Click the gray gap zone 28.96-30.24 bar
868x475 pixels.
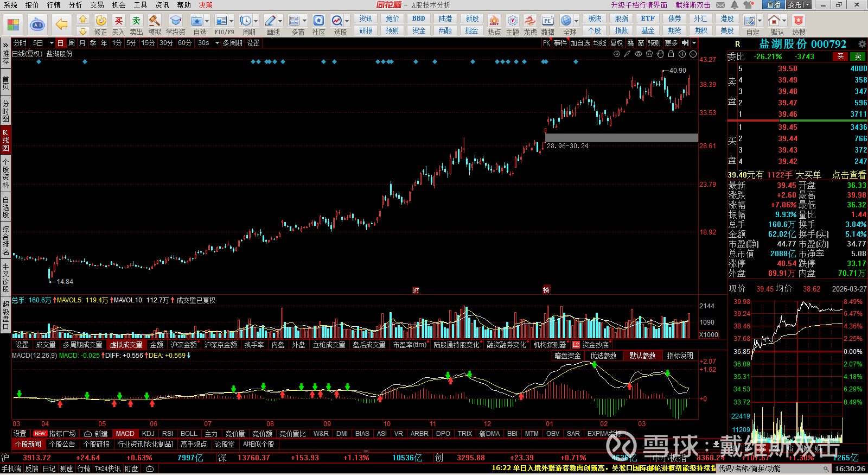622,138
